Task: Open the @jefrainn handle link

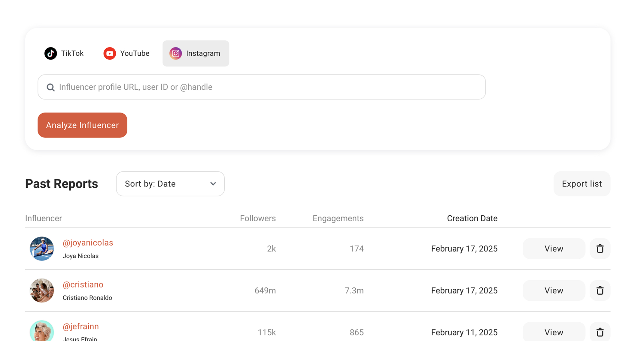Action: pyautogui.click(x=80, y=326)
